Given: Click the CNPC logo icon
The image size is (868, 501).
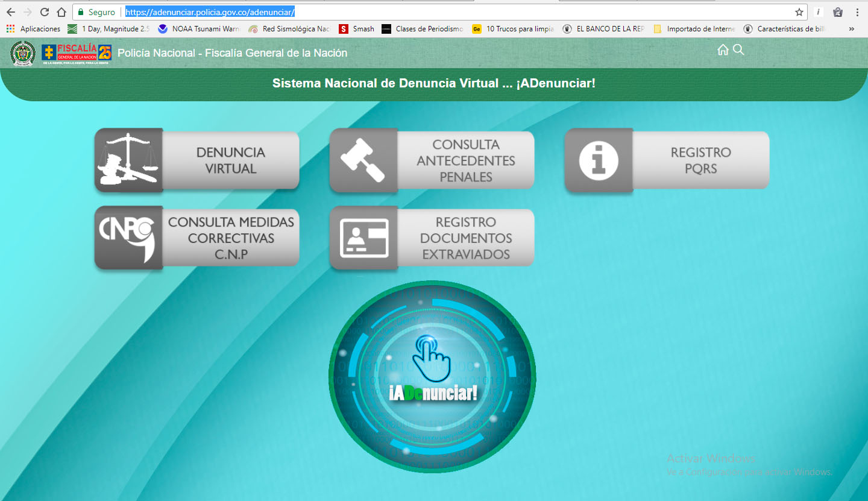Looking at the screenshot, I should click(x=128, y=238).
